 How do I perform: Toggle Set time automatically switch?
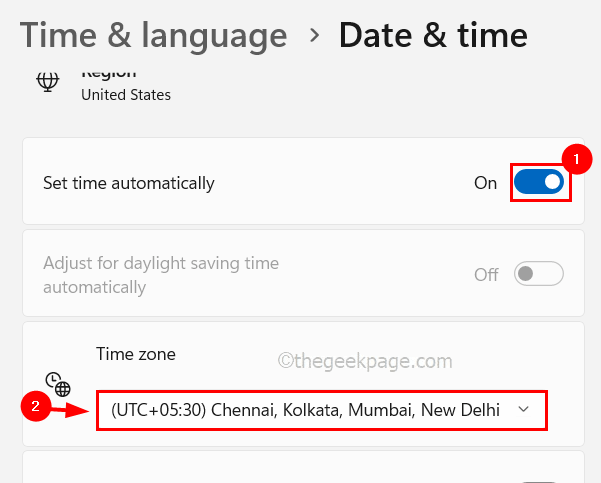pos(539,183)
